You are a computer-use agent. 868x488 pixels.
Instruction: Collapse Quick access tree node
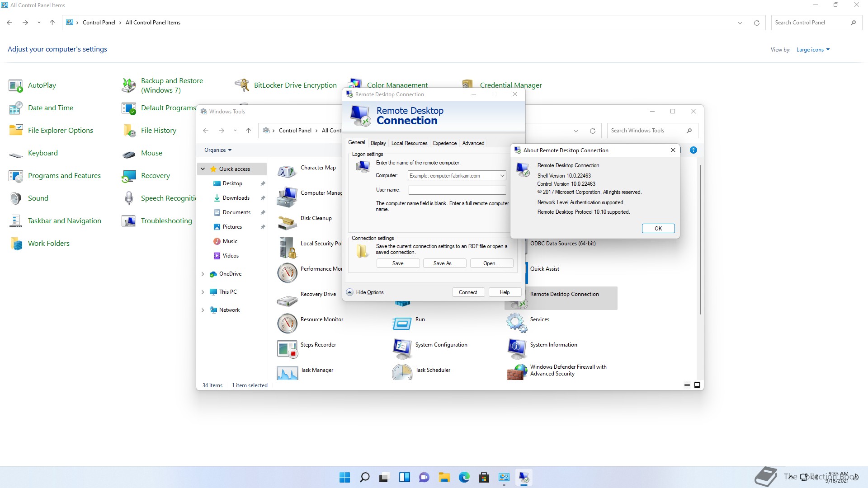pos(203,169)
